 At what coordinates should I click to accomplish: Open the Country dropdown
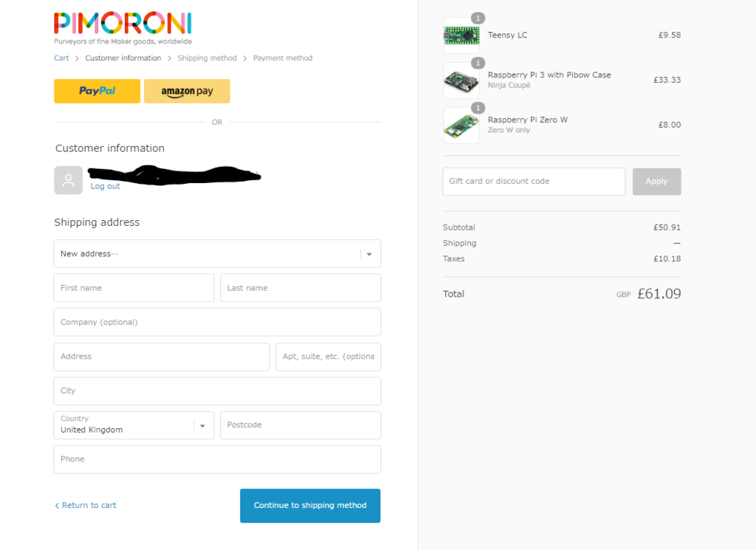click(134, 425)
